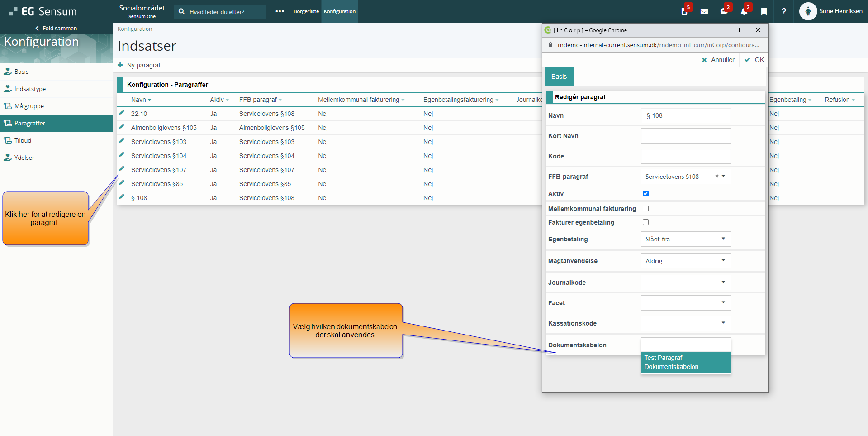Image resolution: width=868 pixels, height=436 pixels.
Task: Tick the Fakturér egenbetaling checkbox
Action: click(645, 222)
